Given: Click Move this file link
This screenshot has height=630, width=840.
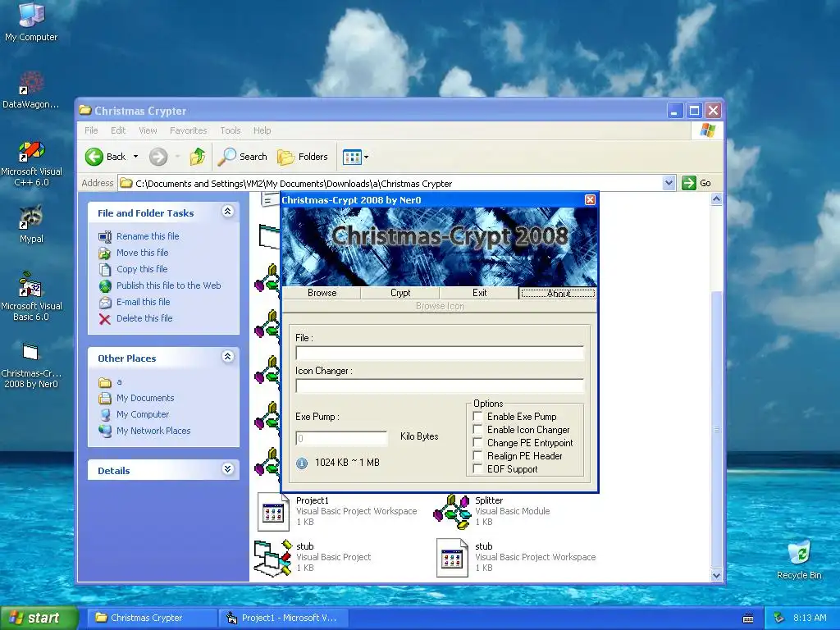Looking at the screenshot, I should pos(142,253).
